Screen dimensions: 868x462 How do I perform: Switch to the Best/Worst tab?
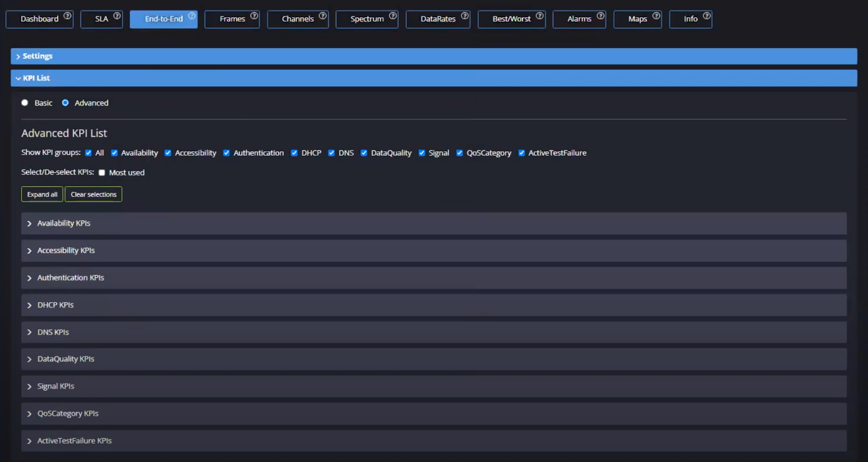tap(511, 19)
